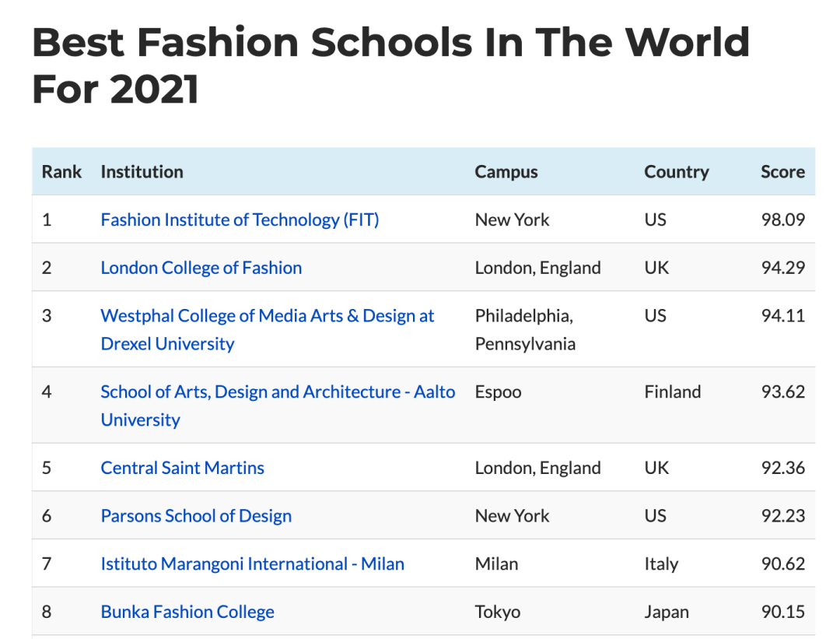This screenshot has height=639, width=840.
Task: Click Istituto Marangoni International - Milan link
Action: click(252, 564)
